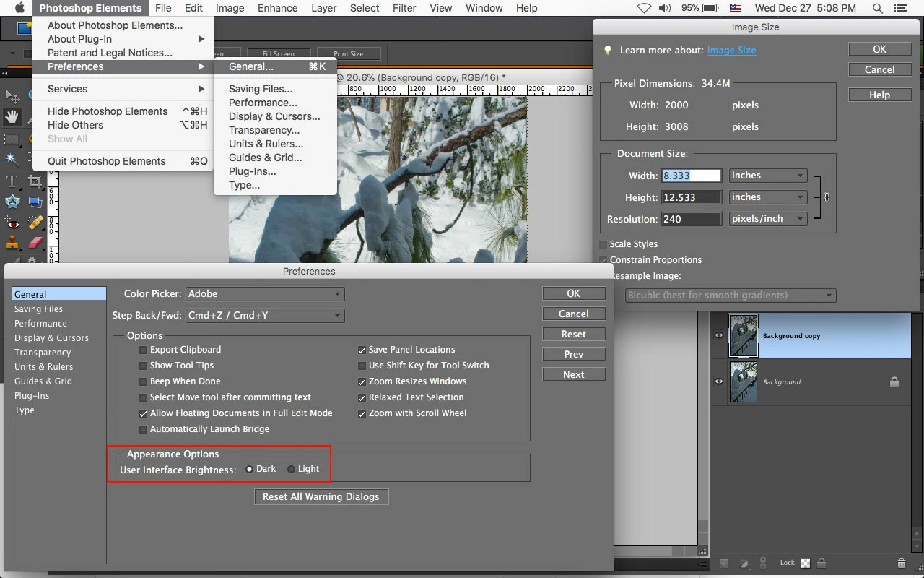Viewport: 924px width, 578px height.
Task: Click the create new layer icon
Action: (724, 564)
